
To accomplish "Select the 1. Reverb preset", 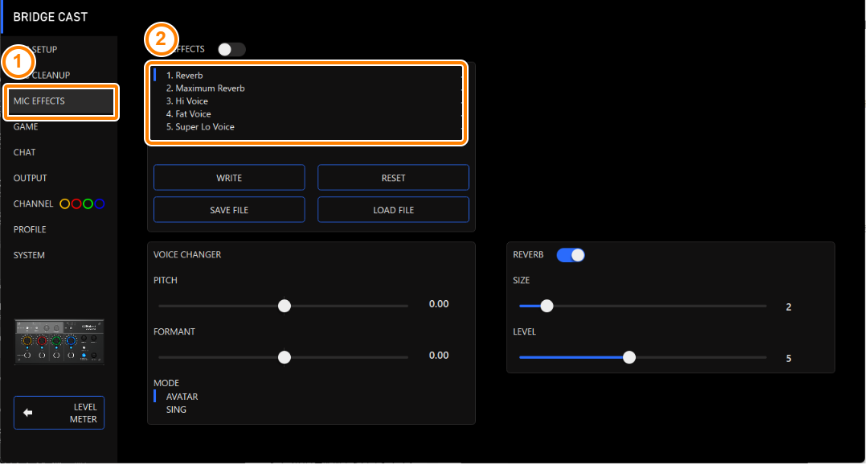I will [184, 76].
